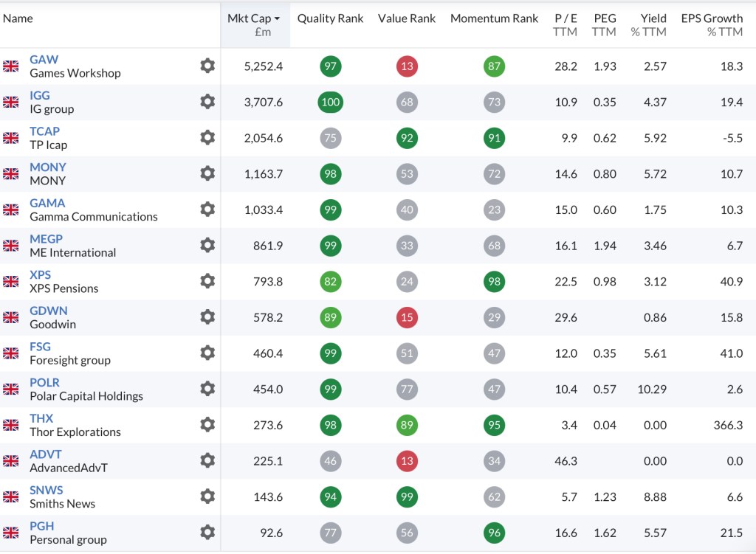Open XPS Pensions settings gear
Image resolution: width=756 pixels, height=554 pixels.
[x=207, y=281]
